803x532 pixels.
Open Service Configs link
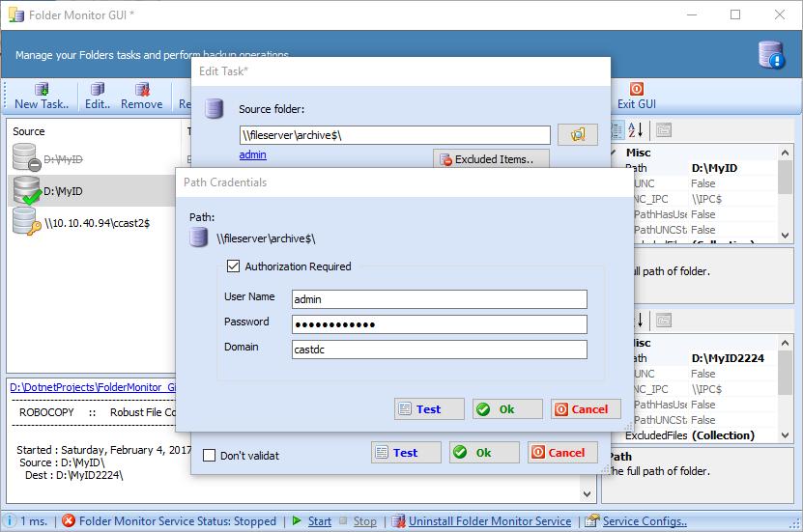645,521
